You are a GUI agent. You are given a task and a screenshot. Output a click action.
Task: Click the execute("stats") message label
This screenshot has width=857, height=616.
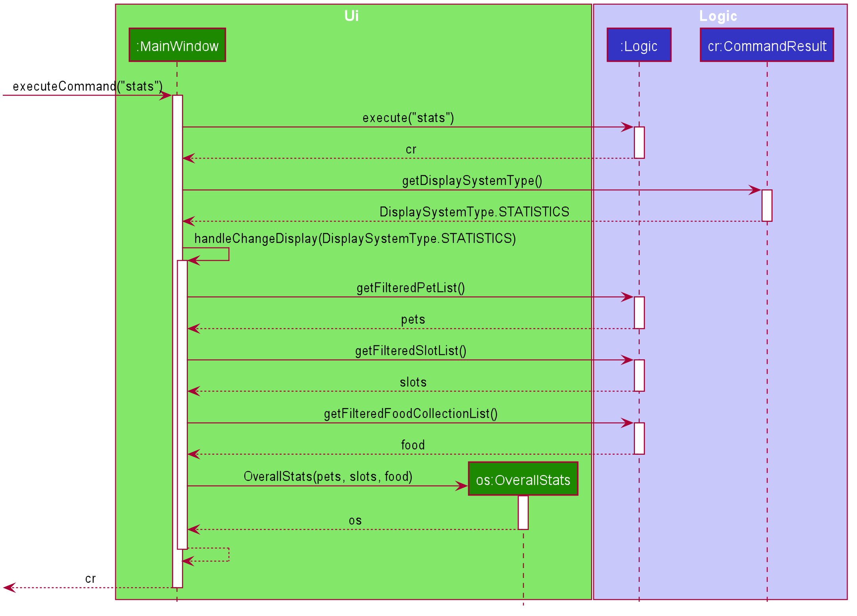click(408, 118)
